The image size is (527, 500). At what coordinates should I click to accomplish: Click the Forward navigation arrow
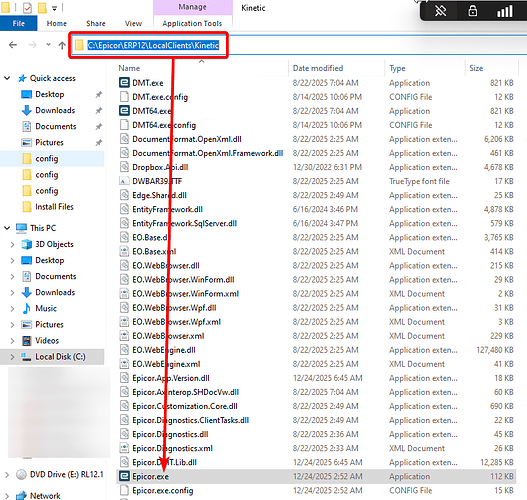pyautogui.click(x=33, y=45)
